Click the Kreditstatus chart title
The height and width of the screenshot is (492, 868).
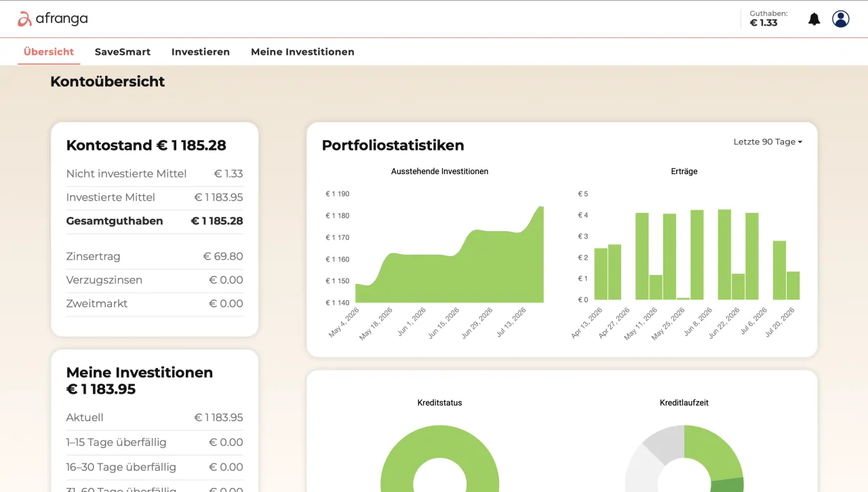coord(439,403)
